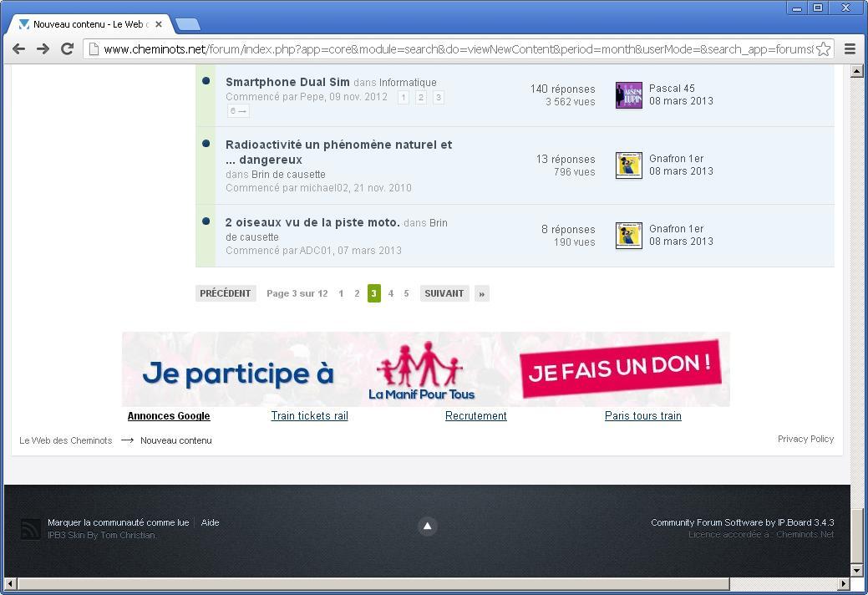This screenshot has height=595, width=868.
Task: Click the back-to-top arrow icon
Action: [x=427, y=526]
